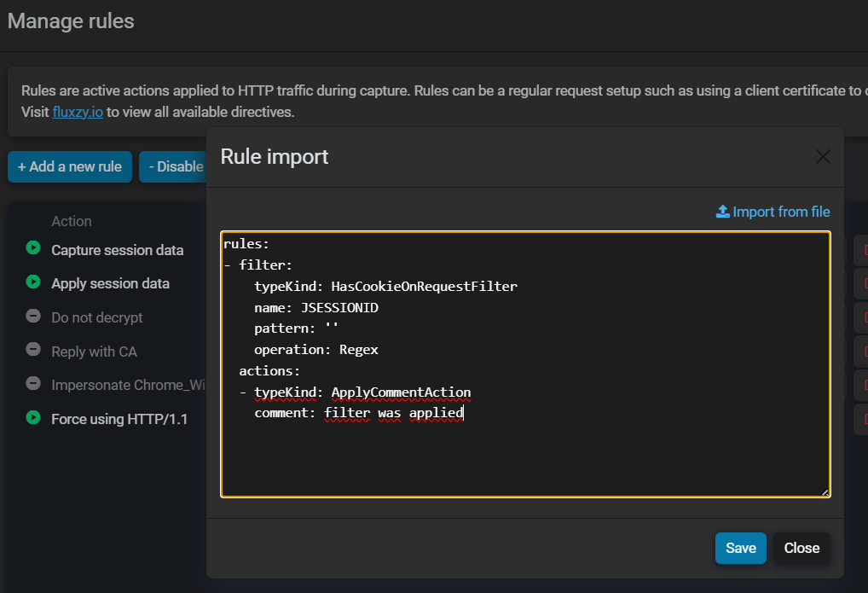Click the Import from file upload icon
Image resolution: width=868 pixels, height=593 pixels.
pos(720,211)
